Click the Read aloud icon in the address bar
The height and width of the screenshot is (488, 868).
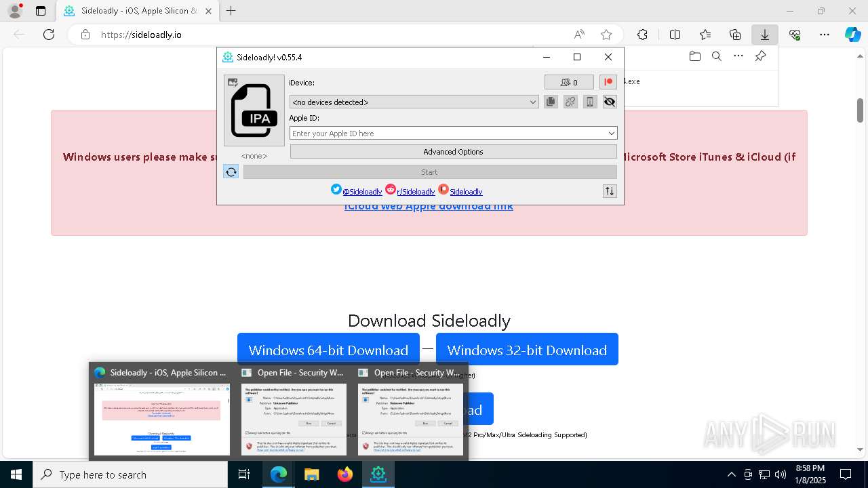579,35
